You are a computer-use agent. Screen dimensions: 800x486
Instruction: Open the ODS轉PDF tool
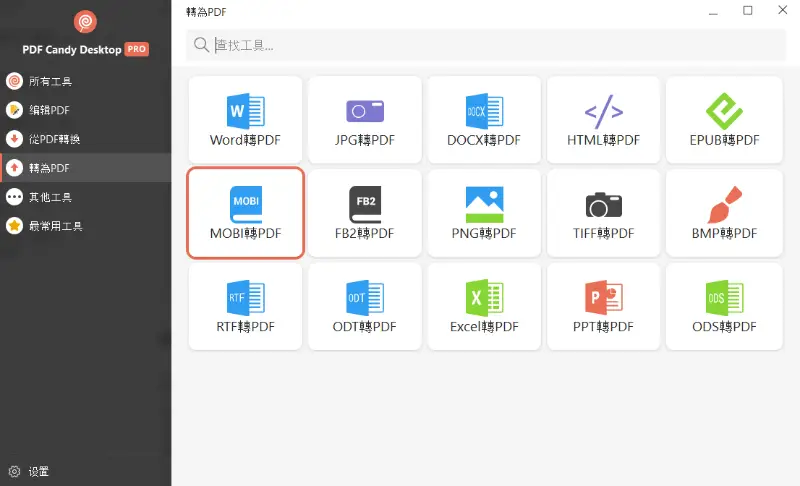[x=724, y=306]
